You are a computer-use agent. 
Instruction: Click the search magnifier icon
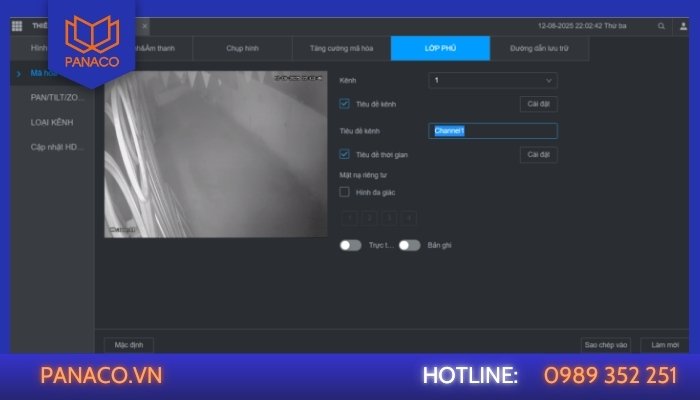[661, 26]
